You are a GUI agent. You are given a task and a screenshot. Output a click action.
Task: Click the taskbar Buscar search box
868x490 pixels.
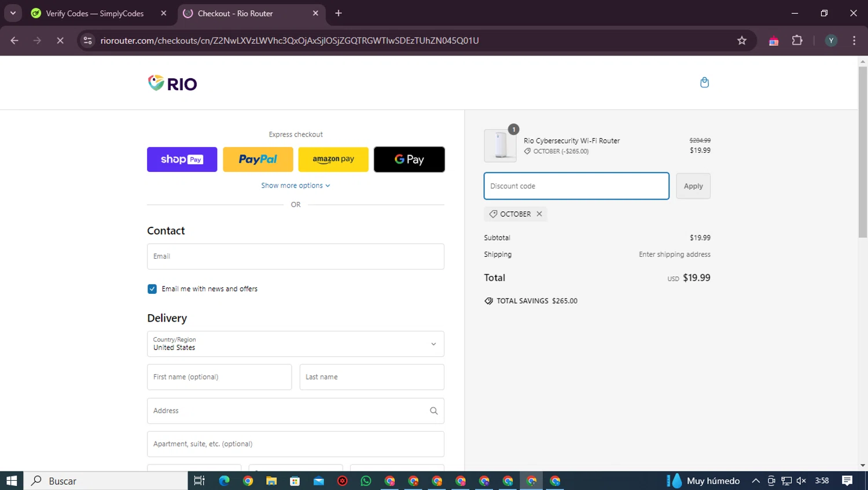(105, 481)
